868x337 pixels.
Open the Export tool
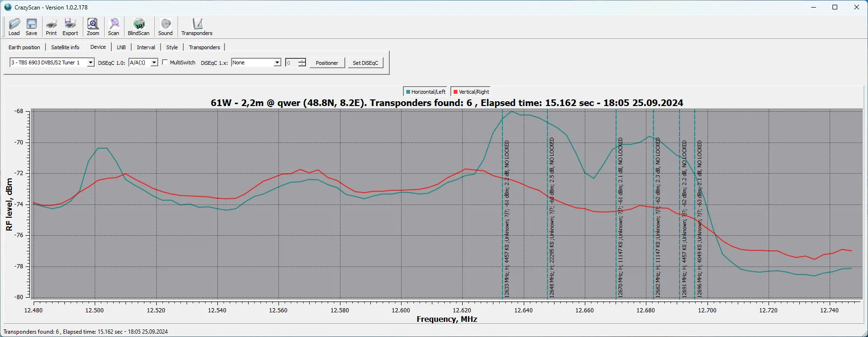coord(70,27)
